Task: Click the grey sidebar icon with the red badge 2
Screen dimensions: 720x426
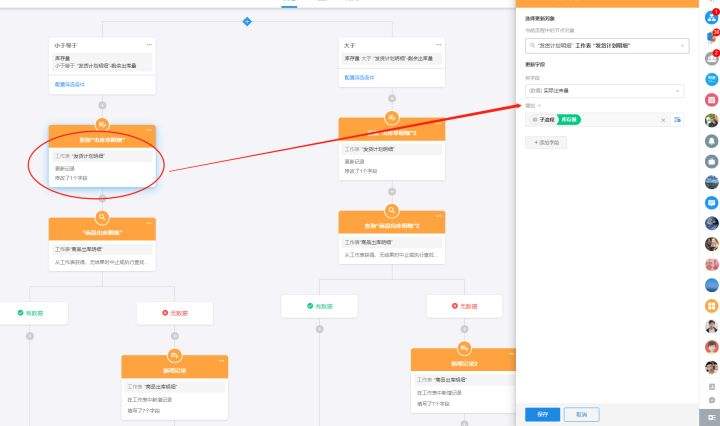Action: (712, 58)
